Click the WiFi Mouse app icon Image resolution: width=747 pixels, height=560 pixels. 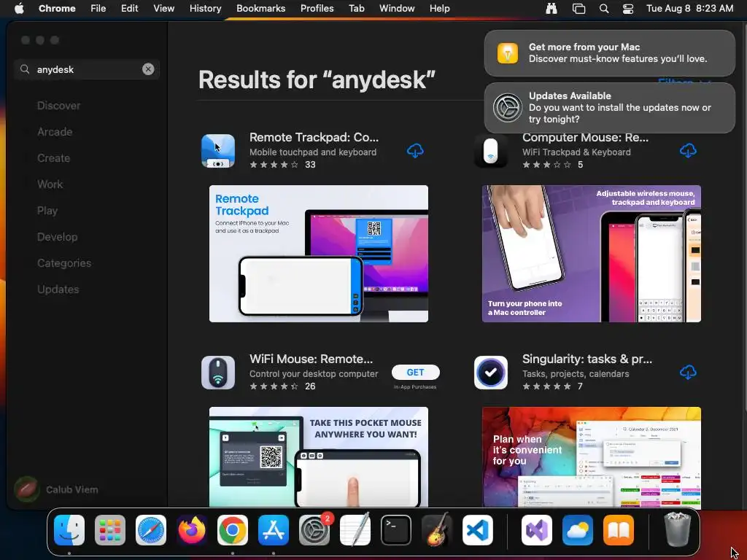click(218, 373)
